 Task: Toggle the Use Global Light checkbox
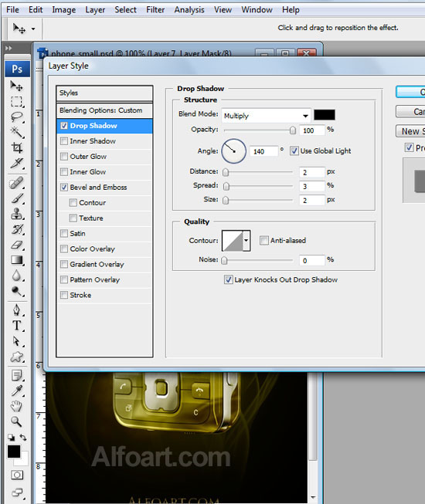click(294, 151)
